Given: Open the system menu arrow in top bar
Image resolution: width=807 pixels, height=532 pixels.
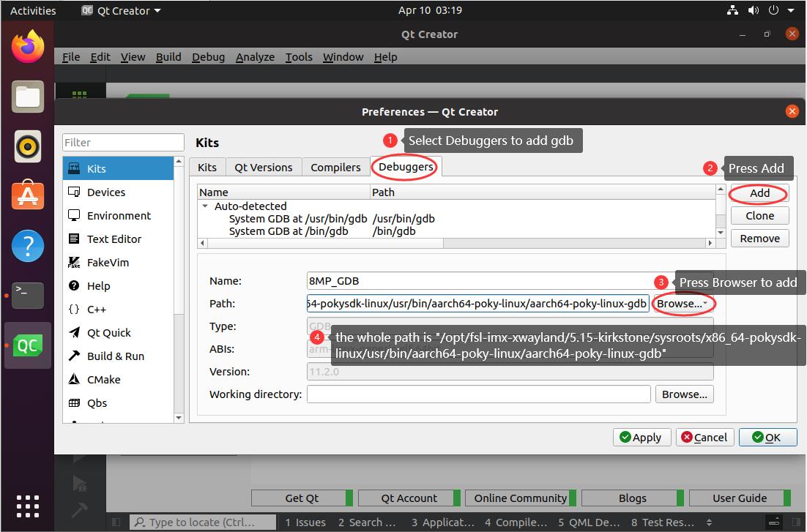Looking at the screenshot, I should click(791, 10).
